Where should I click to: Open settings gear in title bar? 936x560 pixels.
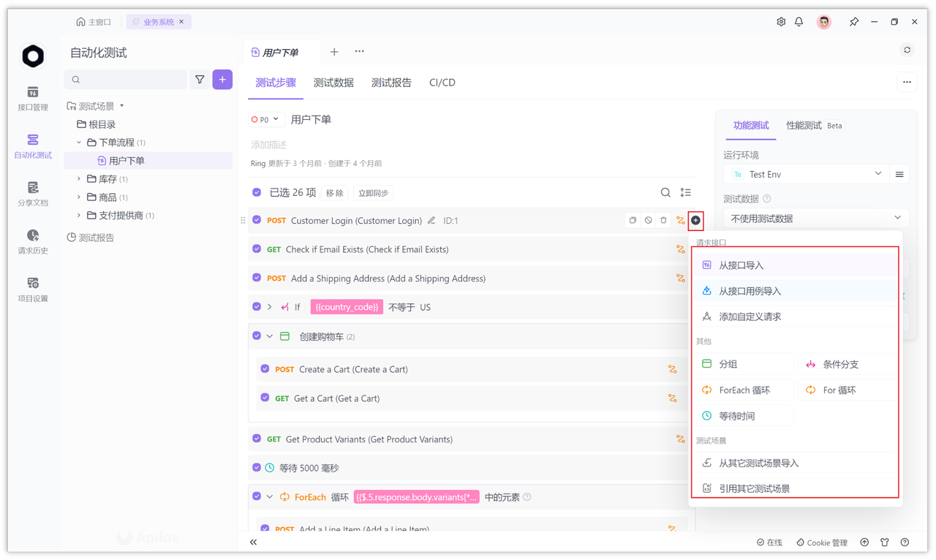tap(781, 22)
